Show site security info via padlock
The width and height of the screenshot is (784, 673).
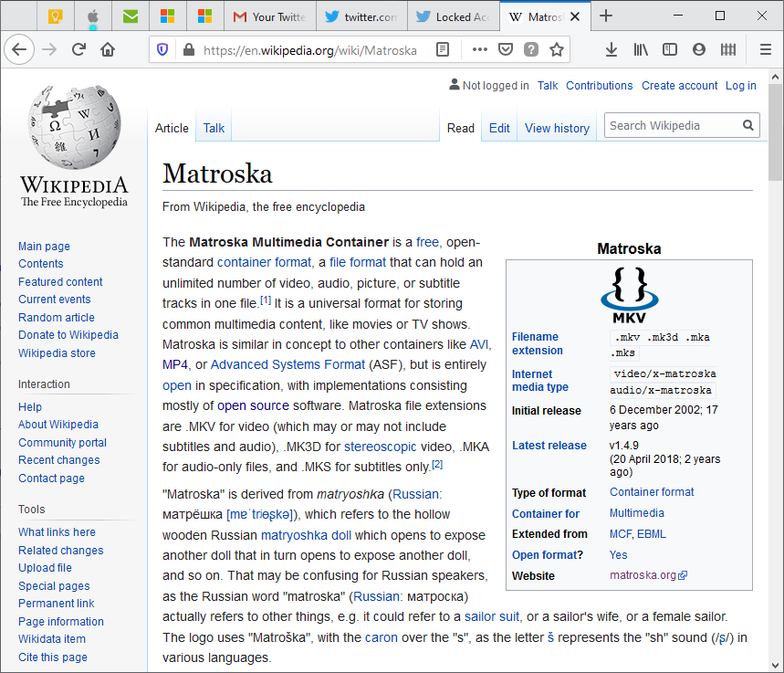(189, 49)
